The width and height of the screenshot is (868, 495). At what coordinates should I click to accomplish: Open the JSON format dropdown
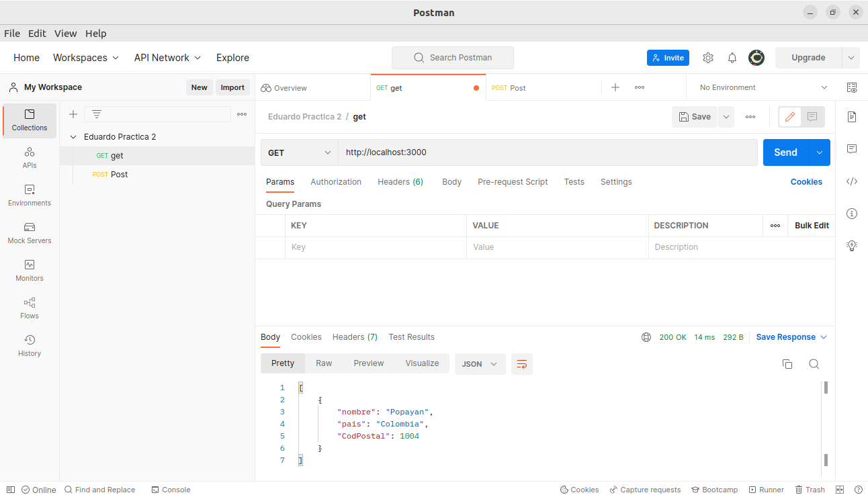[480, 363]
